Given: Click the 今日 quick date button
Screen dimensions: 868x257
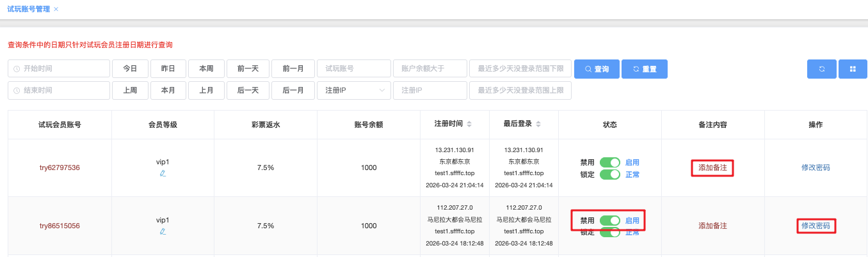Looking at the screenshot, I should pos(130,69).
